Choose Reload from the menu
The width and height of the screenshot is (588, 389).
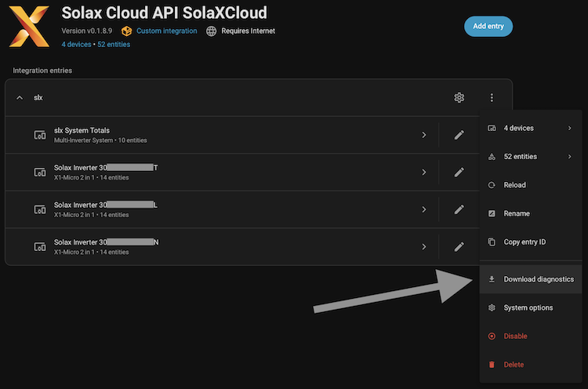pos(531,185)
